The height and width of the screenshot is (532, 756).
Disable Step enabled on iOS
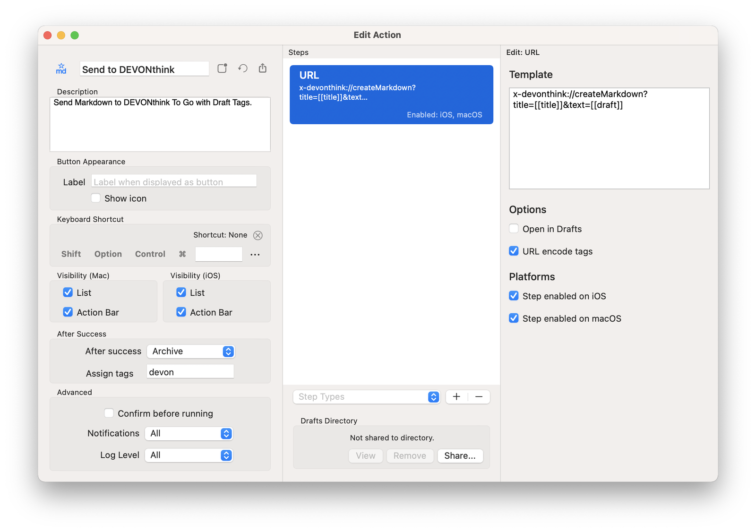514,296
